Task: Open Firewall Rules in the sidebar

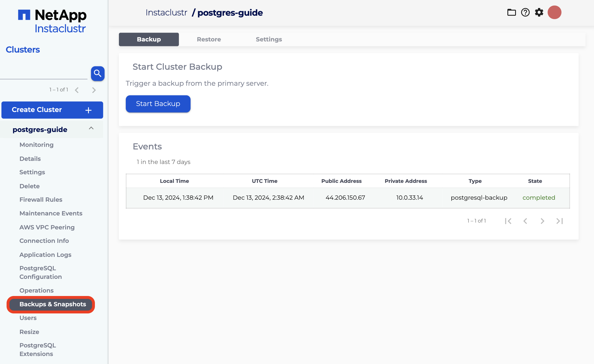Action: (41, 200)
